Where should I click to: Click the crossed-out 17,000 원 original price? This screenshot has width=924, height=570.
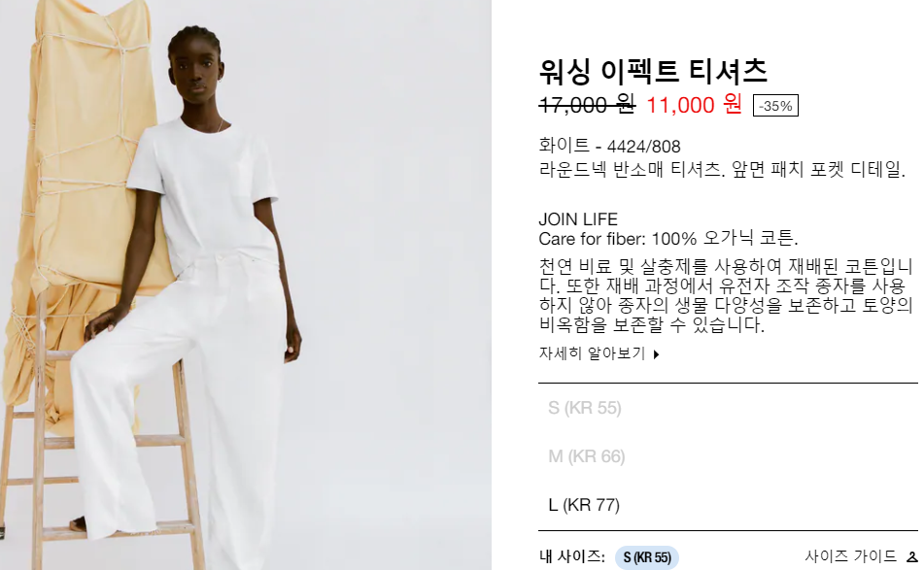point(587,105)
